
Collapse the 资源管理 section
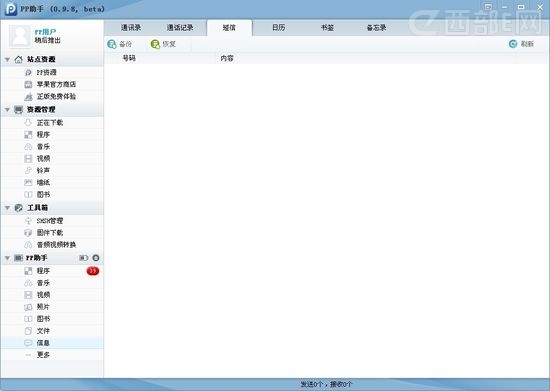click(x=7, y=110)
